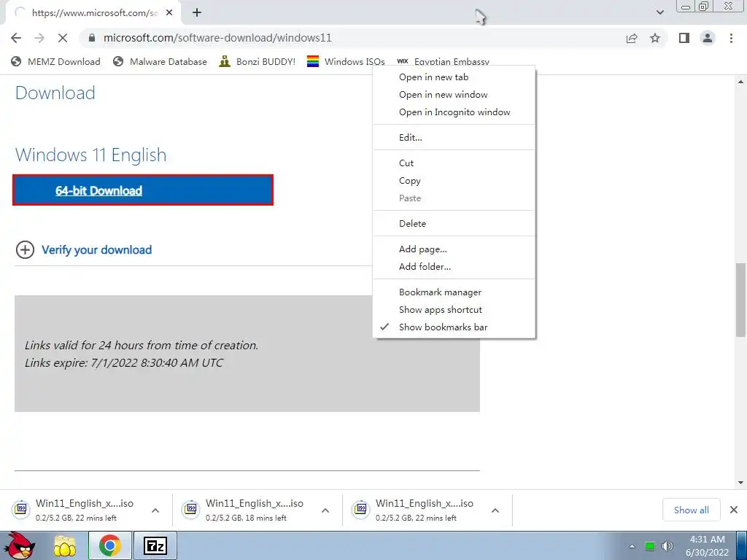
Task: Open the side panel icon
Action: [x=684, y=38]
